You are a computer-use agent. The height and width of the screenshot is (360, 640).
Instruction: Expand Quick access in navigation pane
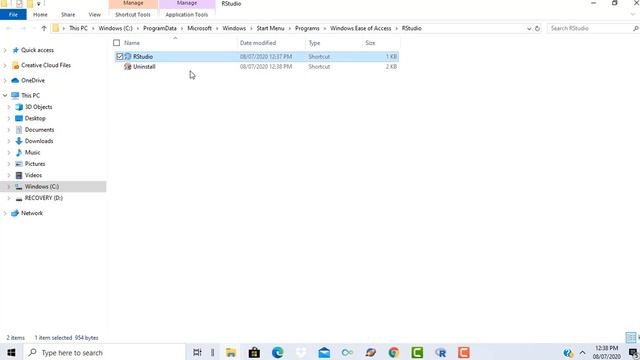[x=5, y=50]
